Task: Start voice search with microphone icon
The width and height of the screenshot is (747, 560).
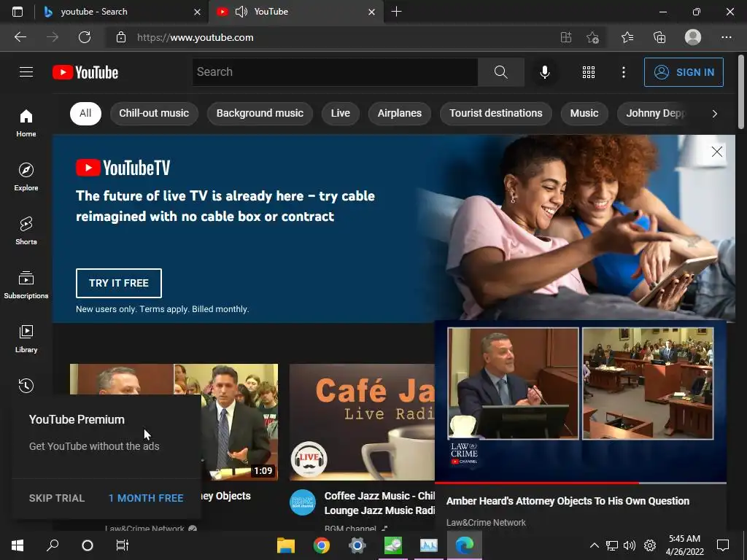Action: [544, 72]
